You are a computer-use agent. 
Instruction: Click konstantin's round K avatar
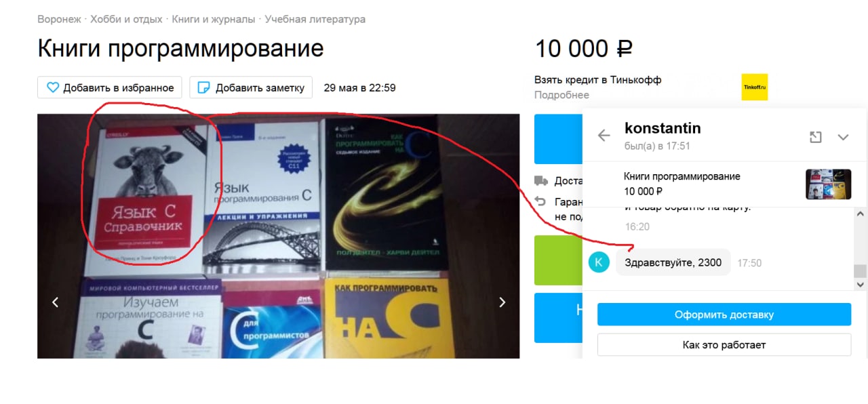[x=599, y=262]
